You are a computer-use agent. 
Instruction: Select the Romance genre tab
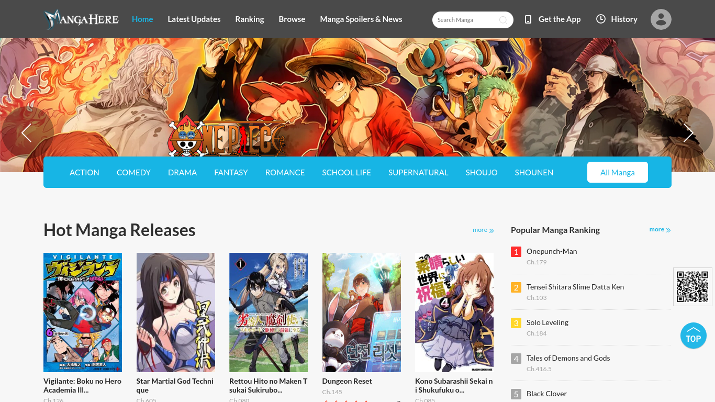285,172
